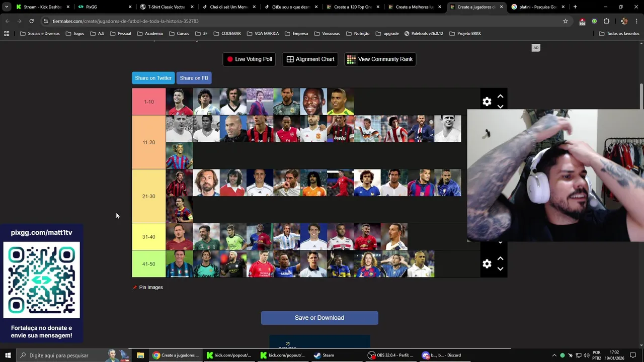Open the notification center icon
Image resolution: width=644 pixels, height=362 pixels.
click(x=633, y=355)
